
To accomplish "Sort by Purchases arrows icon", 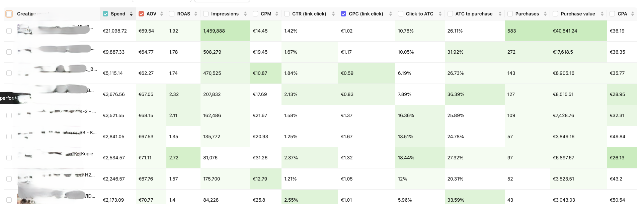I will point(545,14).
